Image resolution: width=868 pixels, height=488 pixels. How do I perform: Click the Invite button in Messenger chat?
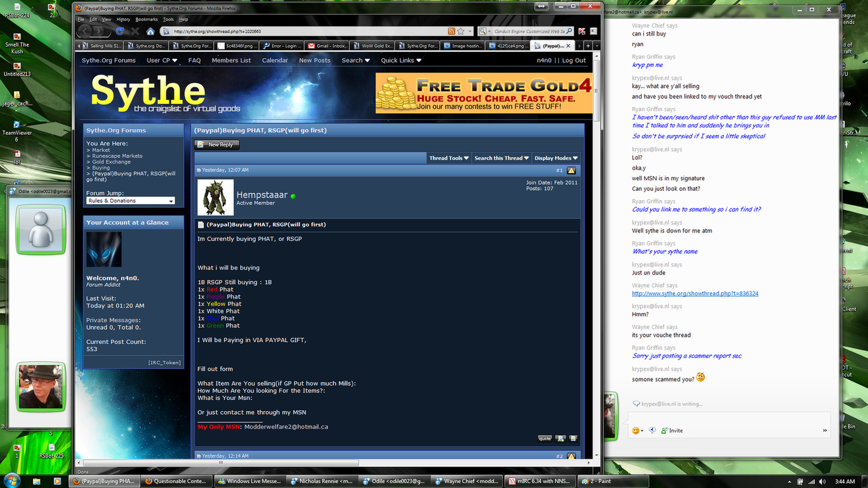pos(672,430)
